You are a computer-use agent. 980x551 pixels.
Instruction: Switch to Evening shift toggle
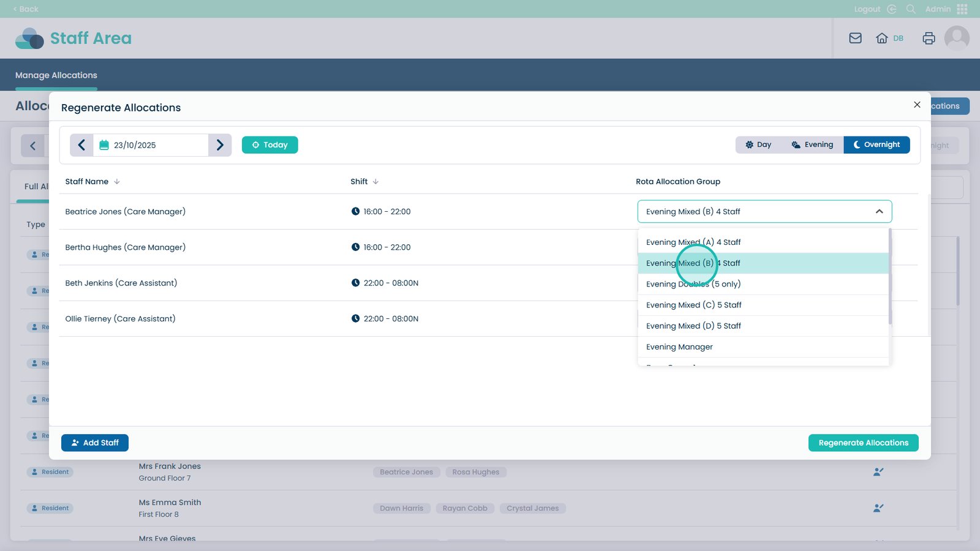coord(812,145)
